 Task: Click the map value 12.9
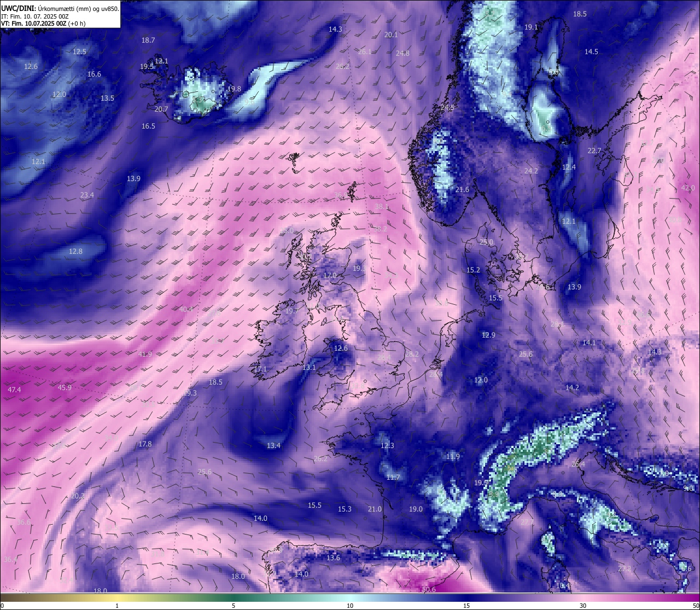[488, 335]
